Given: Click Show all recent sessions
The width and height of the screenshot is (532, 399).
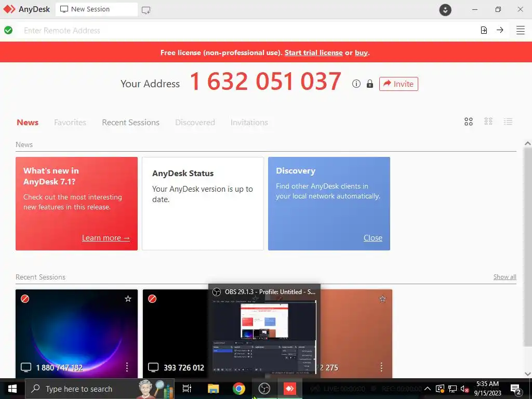Looking at the screenshot, I should click(x=505, y=277).
